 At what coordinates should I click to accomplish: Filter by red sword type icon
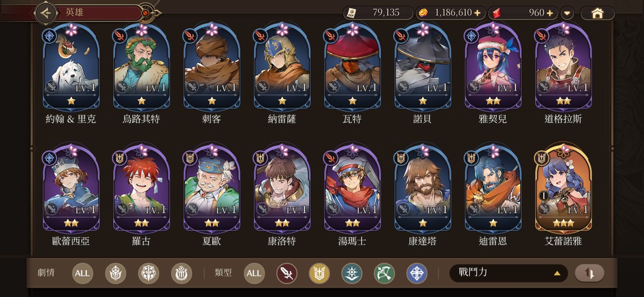[287, 273]
